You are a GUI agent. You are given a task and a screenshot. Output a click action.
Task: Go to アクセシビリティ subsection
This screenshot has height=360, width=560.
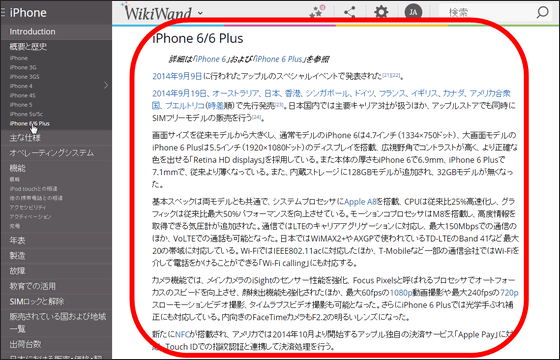click(x=28, y=207)
